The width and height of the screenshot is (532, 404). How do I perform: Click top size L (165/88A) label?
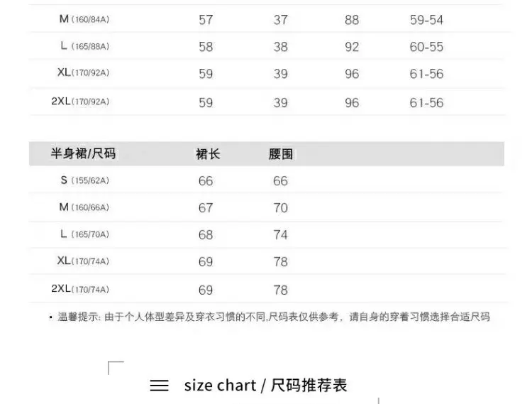pos(85,46)
